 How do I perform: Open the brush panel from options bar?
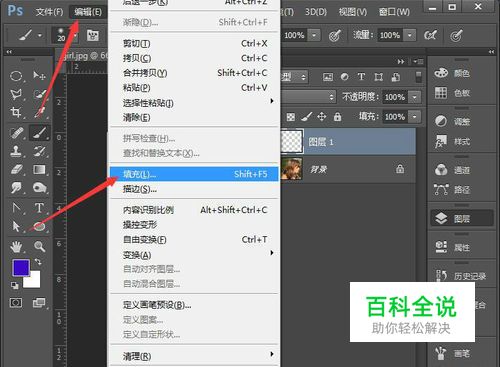click(x=93, y=35)
